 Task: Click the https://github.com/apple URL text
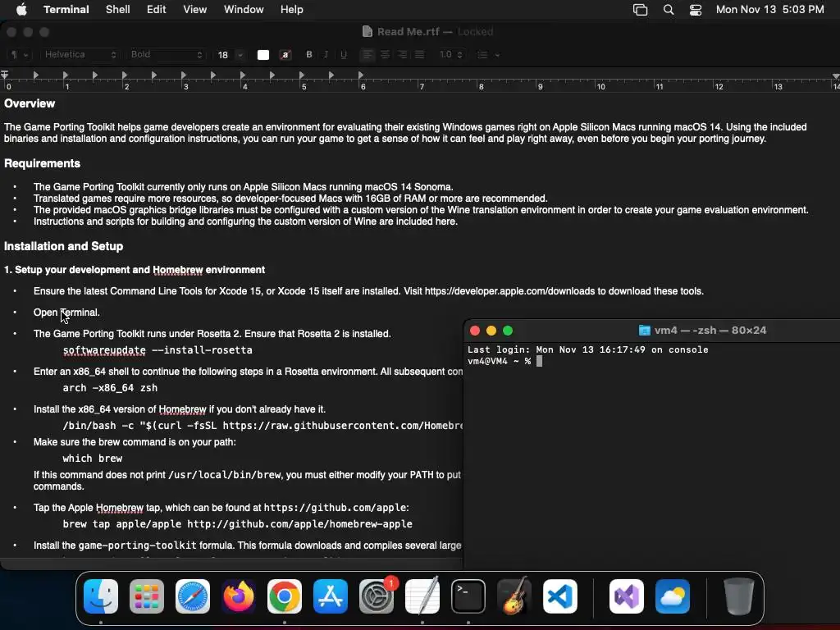[x=335, y=507]
